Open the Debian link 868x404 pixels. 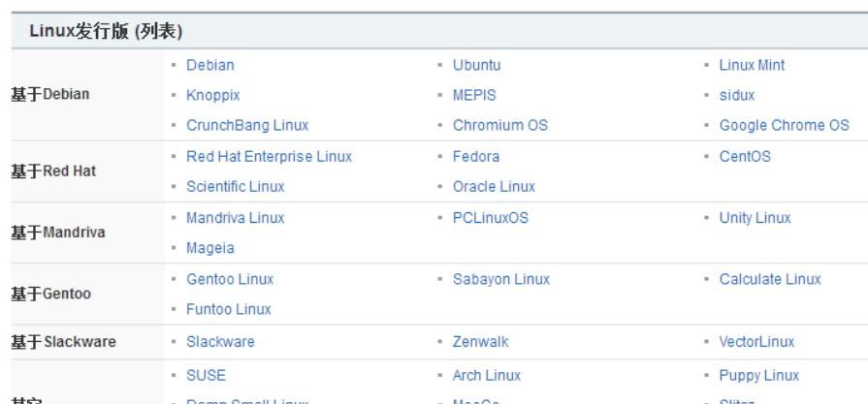point(209,66)
